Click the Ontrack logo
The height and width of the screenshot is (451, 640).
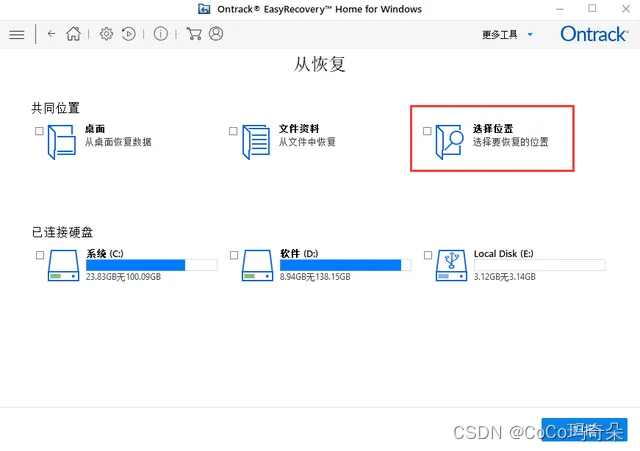point(594,34)
